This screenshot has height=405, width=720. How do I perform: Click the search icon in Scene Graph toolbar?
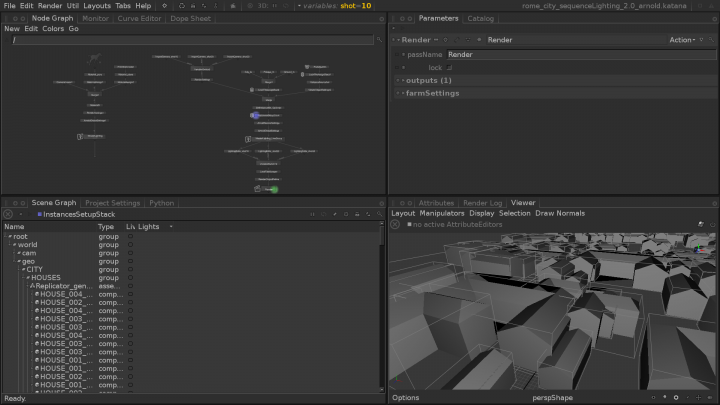click(x=379, y=214)
